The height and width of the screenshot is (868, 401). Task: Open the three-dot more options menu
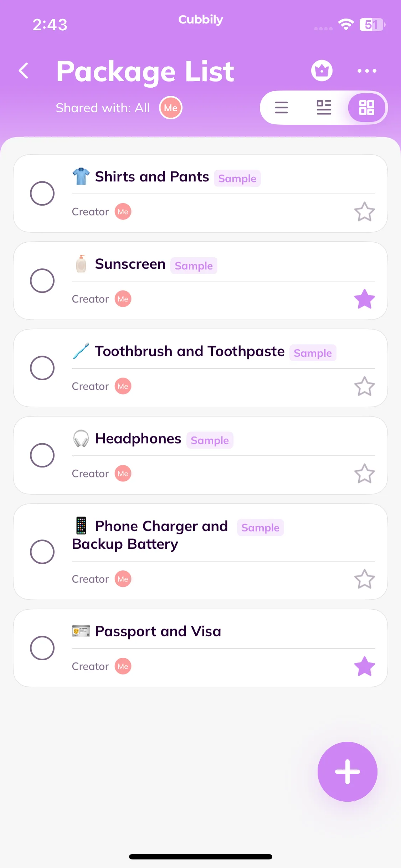(367, 71)
